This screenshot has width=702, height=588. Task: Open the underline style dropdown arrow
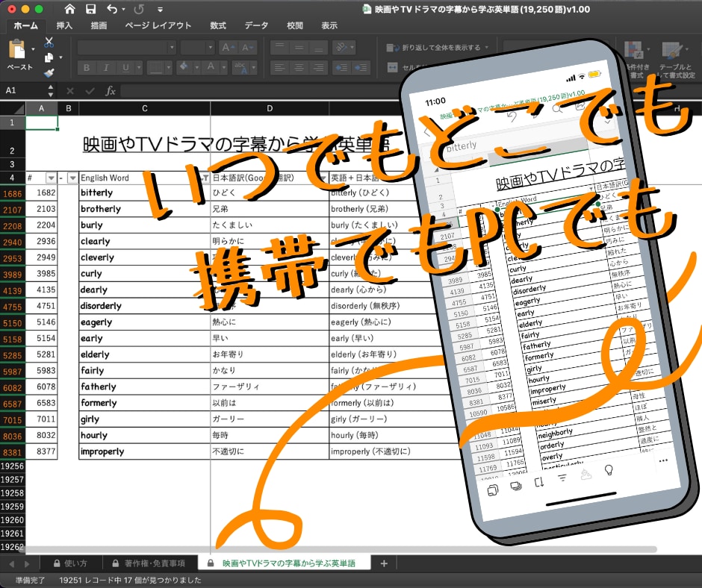click(139, 68)
